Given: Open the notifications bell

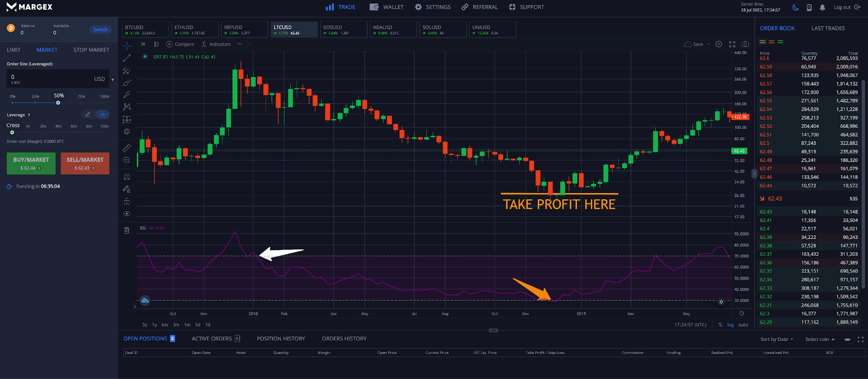Looking at the screenshot, I should pos(822,8).
